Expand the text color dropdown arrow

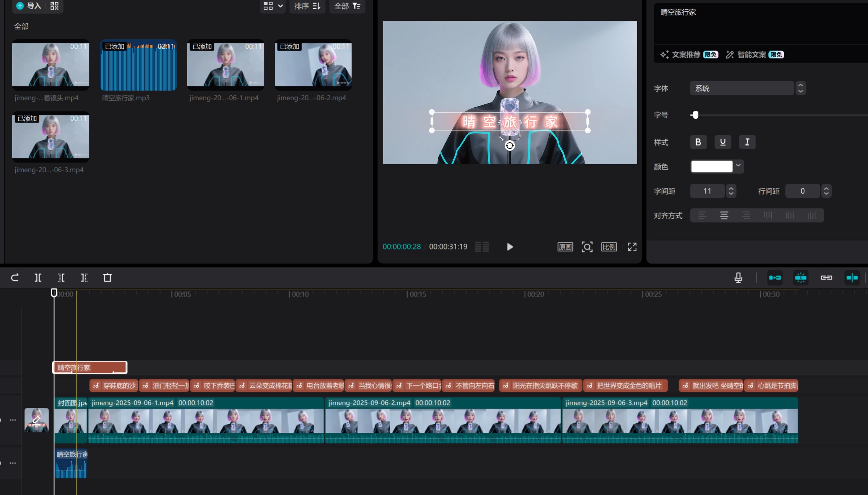[738, 166]
